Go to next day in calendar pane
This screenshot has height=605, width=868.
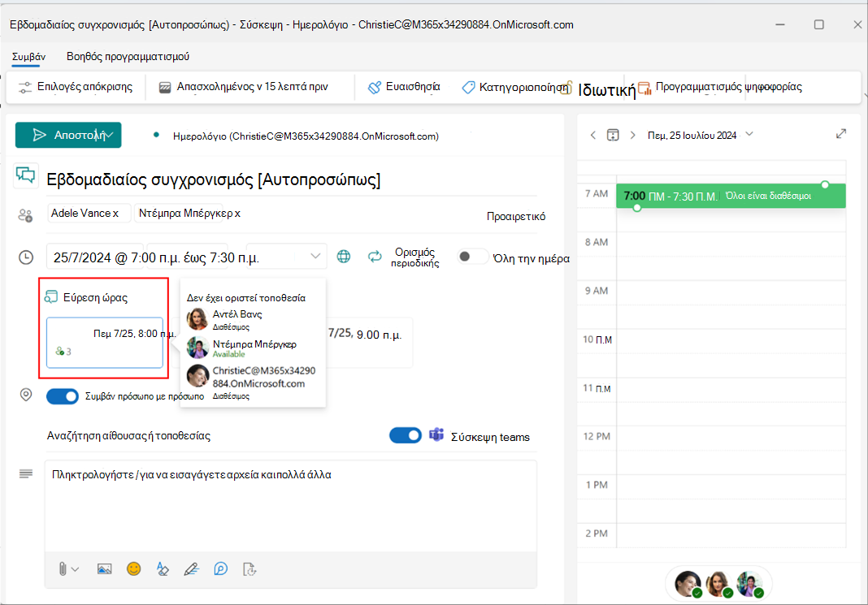pyautogui.click(x=633, y=135)
